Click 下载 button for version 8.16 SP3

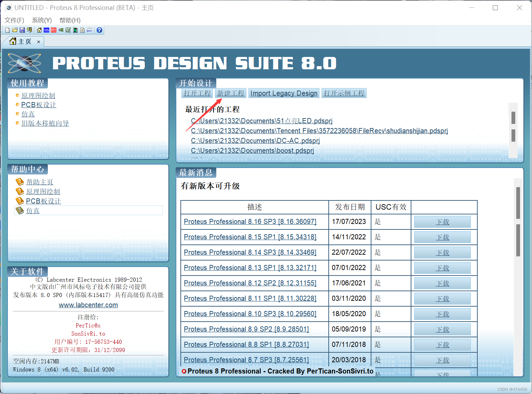pos(442,222)
